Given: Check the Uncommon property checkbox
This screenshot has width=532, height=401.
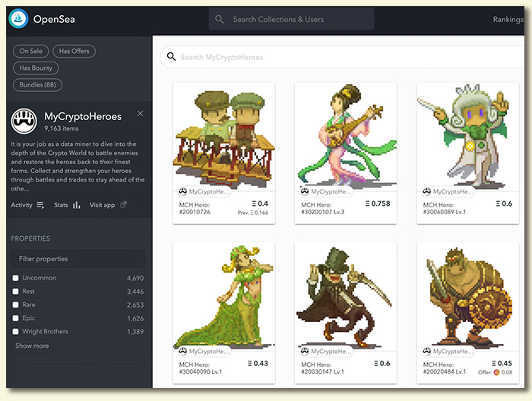Looking at the screenshot, I should click(15, 278).
